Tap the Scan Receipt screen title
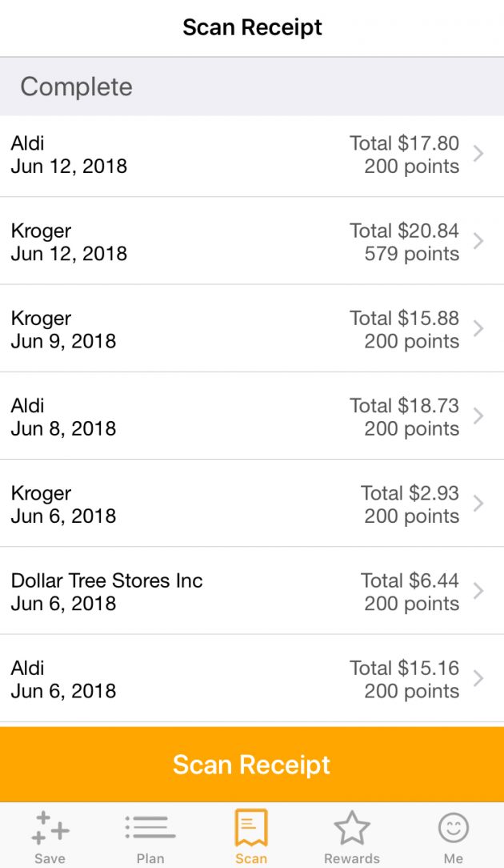 click(x=252, y=27)
